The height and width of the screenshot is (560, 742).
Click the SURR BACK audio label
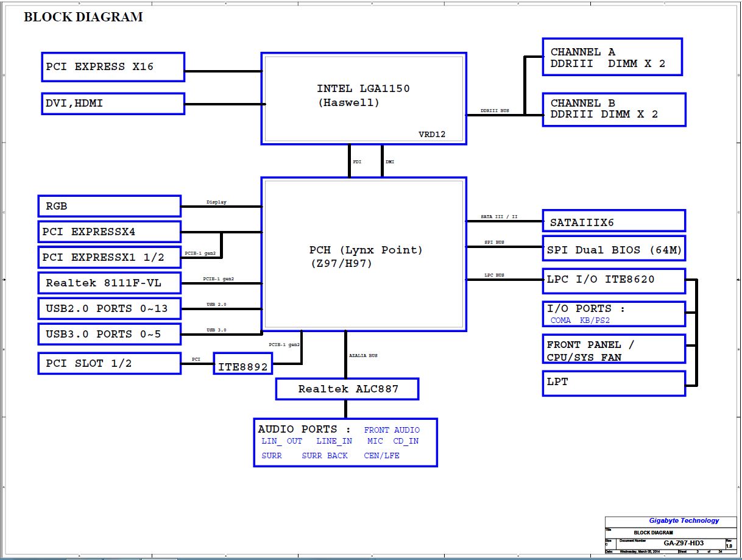click(325, 456)
